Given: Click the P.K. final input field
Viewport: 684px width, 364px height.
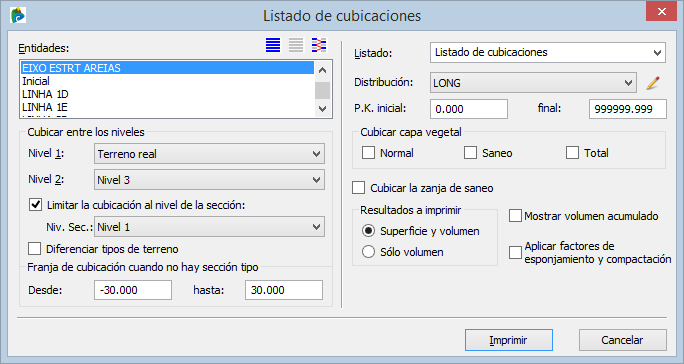Looking at the screenshot, I should (628, 109).
